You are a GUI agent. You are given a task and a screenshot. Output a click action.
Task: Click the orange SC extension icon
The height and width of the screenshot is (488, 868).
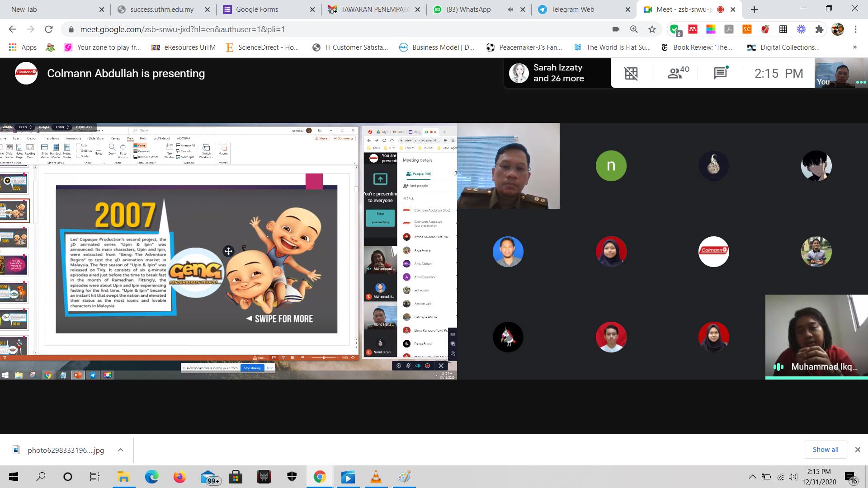click(x=747, y=29)
